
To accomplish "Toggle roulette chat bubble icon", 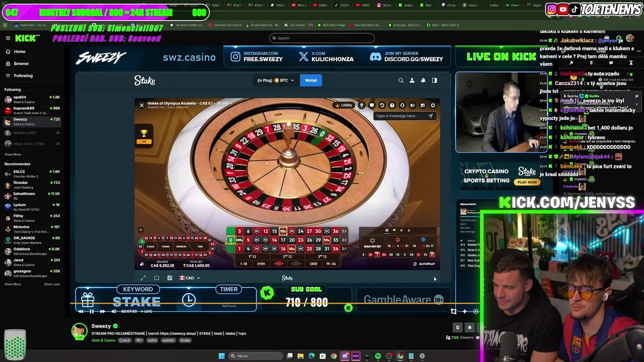I will pyautogui.click(x=371, y=105).
